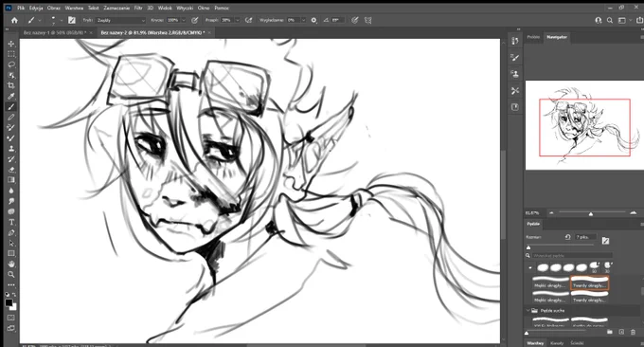The height and width of the screenshot is (347, 644).
Task: Select the Gradient tool
Action: pyautogui.click(x=11, y=180)
